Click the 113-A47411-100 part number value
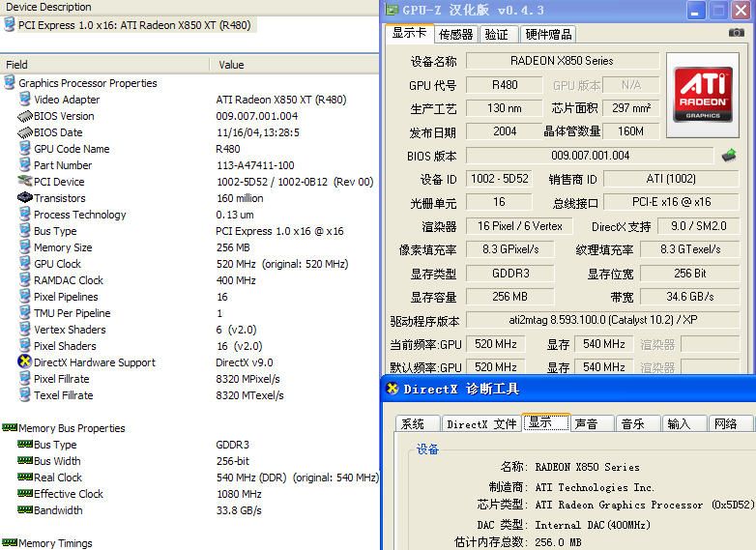756x550 pixels. pos(255,165)
